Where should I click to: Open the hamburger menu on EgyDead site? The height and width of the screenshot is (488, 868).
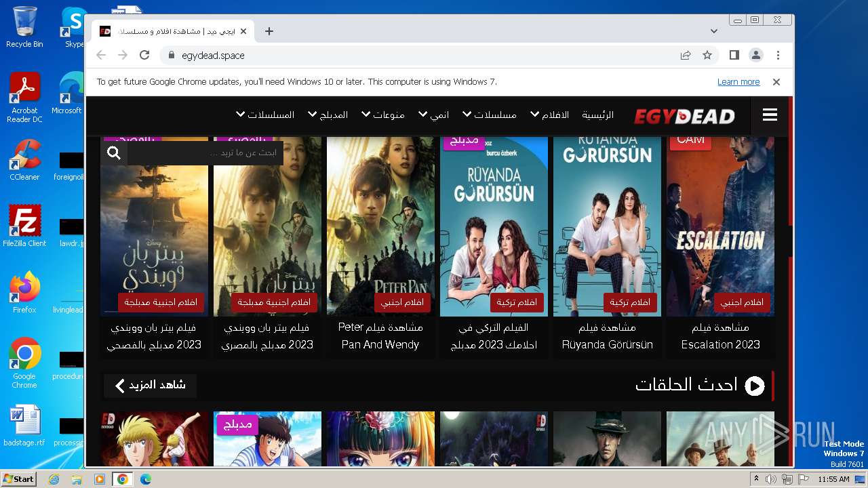(770, 115)
